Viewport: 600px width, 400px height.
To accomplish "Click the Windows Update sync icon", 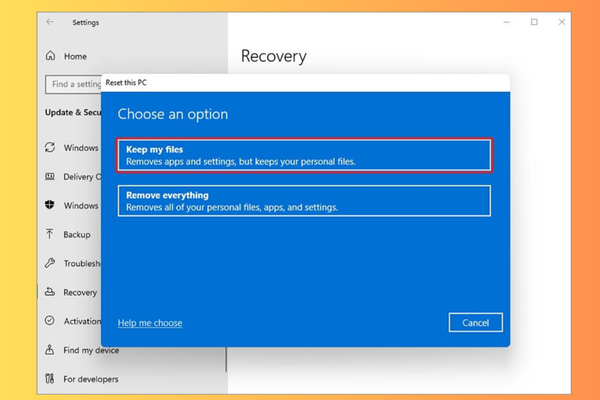I will pyautogui.click(x=50, y=147).
